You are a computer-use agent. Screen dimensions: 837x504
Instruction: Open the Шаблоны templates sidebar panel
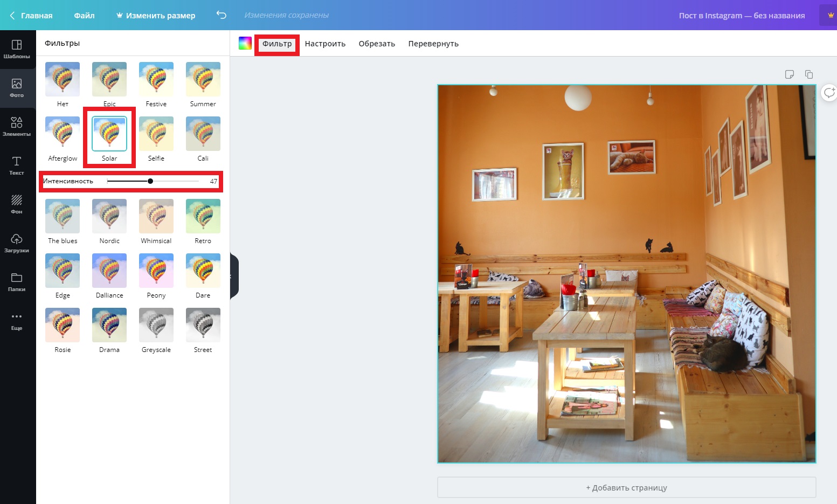(x=17, y=49)
